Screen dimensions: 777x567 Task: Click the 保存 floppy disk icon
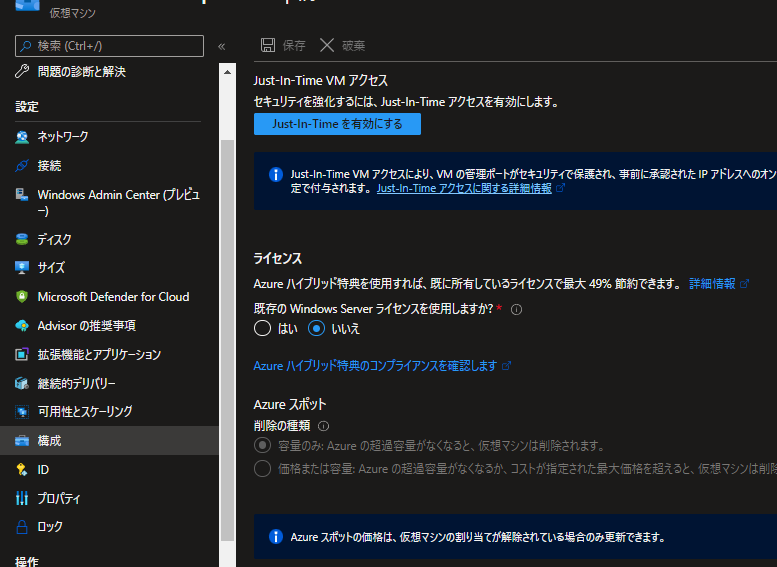[x=268, y=45]
